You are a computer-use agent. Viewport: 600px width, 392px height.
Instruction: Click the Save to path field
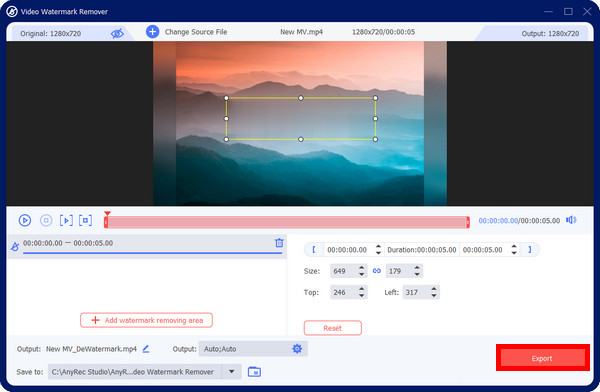point(135,372)
